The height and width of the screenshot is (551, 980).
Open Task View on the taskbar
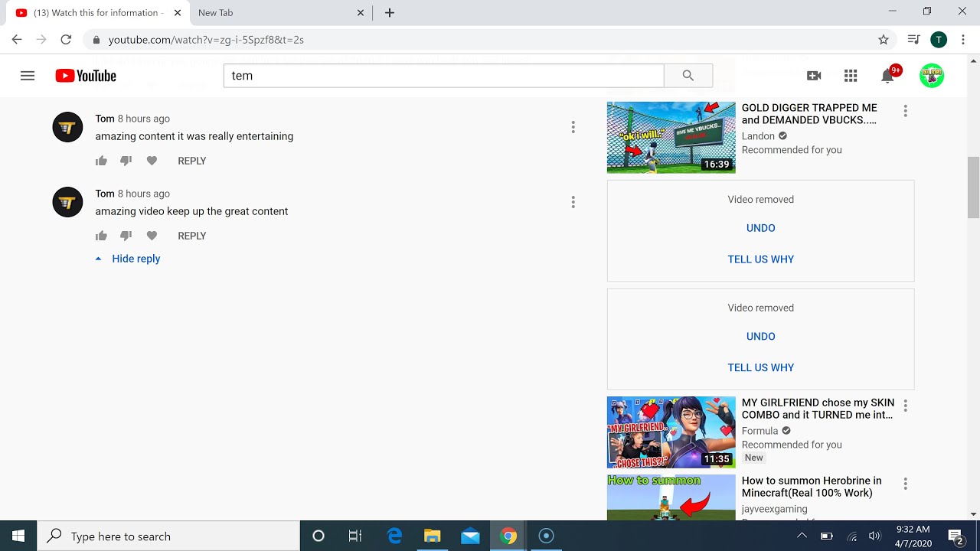pos(355,536)
